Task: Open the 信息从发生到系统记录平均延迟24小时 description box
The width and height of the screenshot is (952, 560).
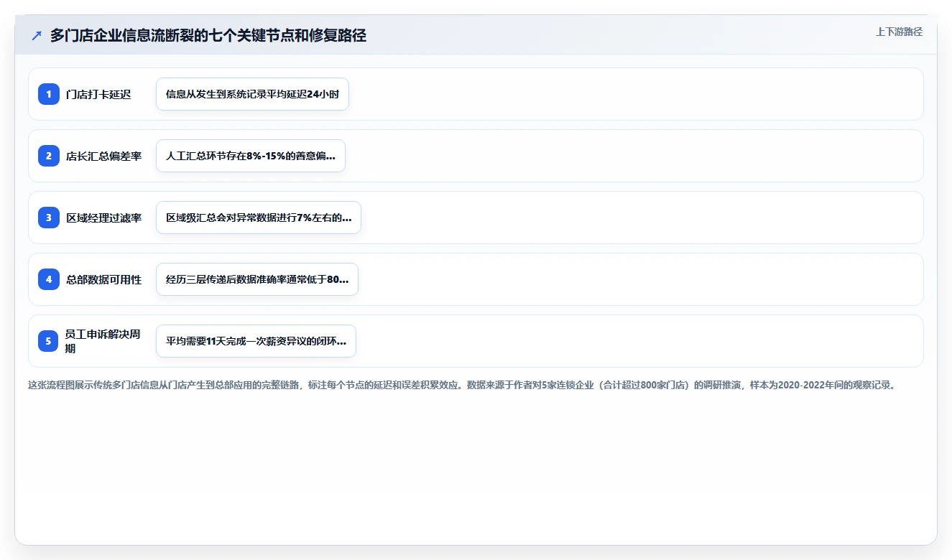Action: pyautogui.click(x=252, y=94)
